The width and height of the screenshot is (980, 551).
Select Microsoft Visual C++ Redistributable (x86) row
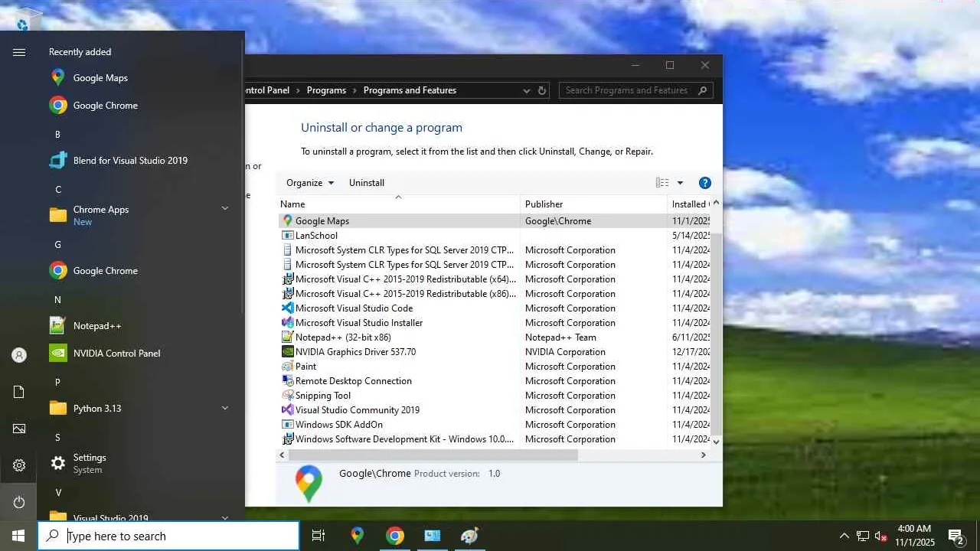tap(494, 294)
